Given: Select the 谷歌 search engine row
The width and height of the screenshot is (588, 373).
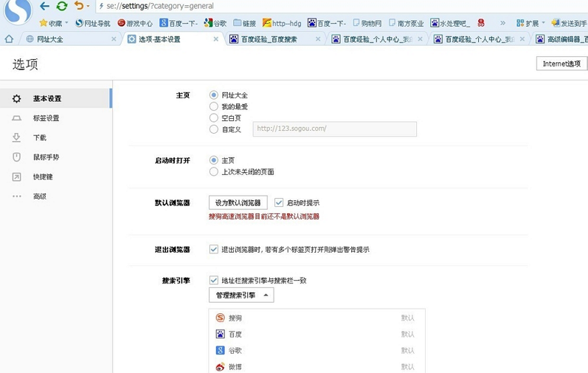Looking at the screenshot, I should click(317, 351).
